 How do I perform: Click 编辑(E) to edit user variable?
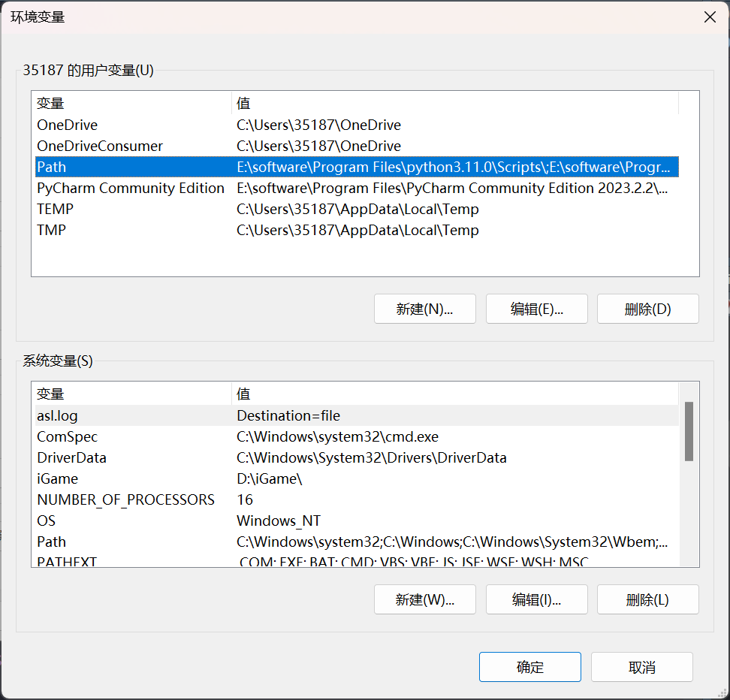536,309
